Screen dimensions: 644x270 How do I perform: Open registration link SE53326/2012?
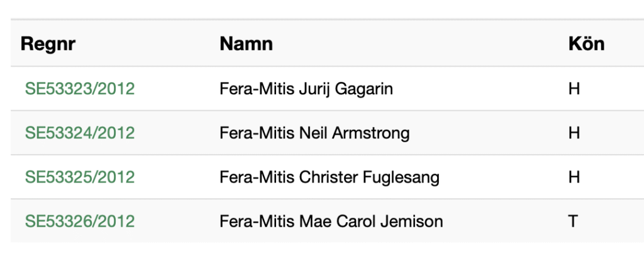pos(80,222)
